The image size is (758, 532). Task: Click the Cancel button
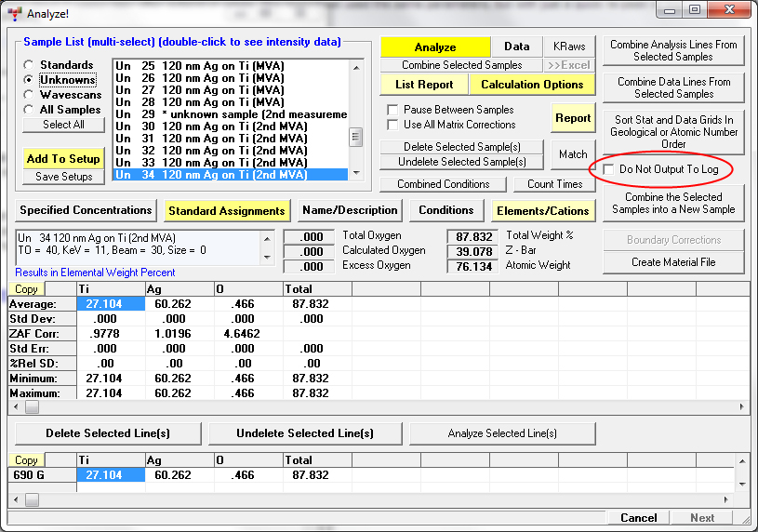click(x=638, y=518)
